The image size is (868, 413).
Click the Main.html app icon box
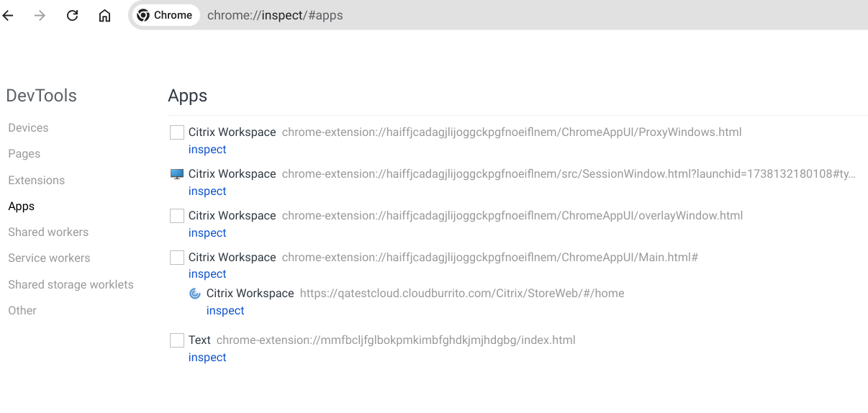pos(177,258)
